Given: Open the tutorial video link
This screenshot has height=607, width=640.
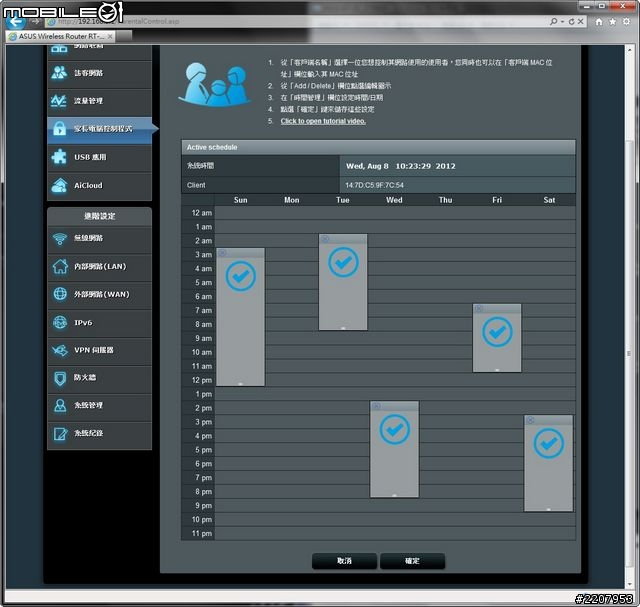Looking at the screenshot, I should [323, 121].
